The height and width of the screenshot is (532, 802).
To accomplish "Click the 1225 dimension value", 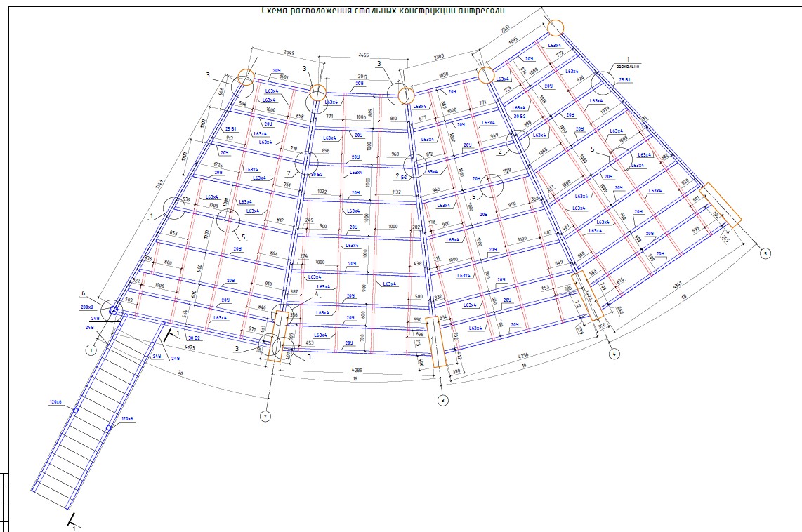I will [218, 165].
